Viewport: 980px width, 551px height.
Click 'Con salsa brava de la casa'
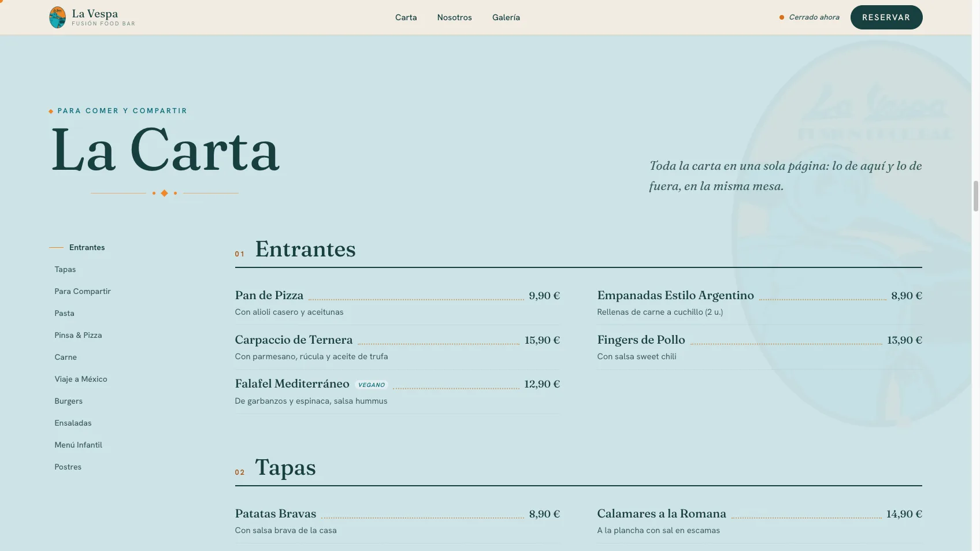tap(285, 530)
